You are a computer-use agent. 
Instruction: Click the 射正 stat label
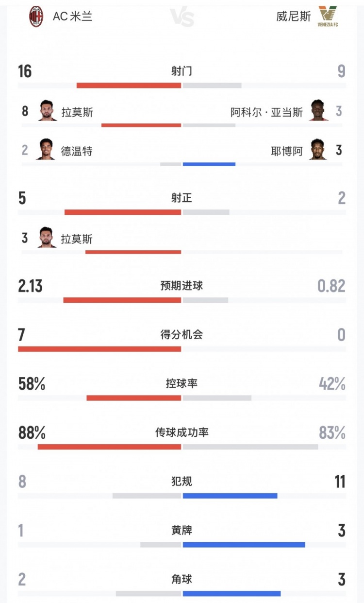(182, 198)
